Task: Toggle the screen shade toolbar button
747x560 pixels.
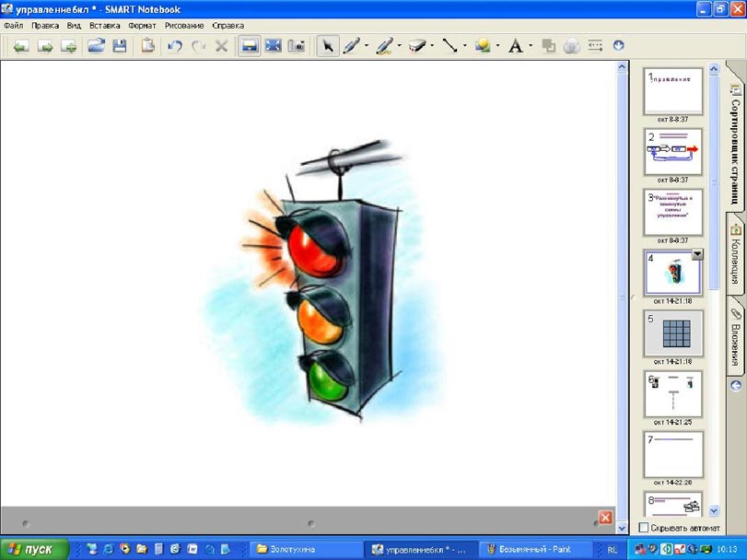Action: point(249,45)
